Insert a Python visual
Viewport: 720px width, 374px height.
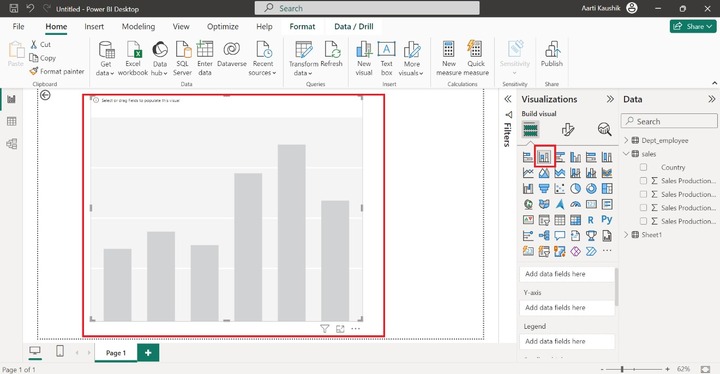point(607,220)
